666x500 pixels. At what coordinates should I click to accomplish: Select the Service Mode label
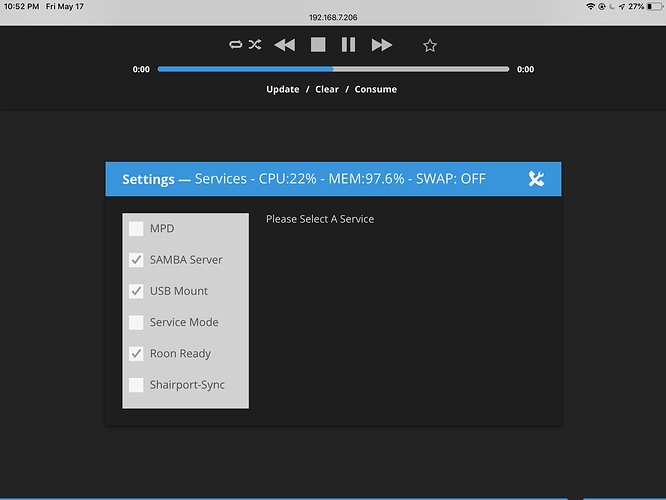pyautogui.click(x=184, y=322)
